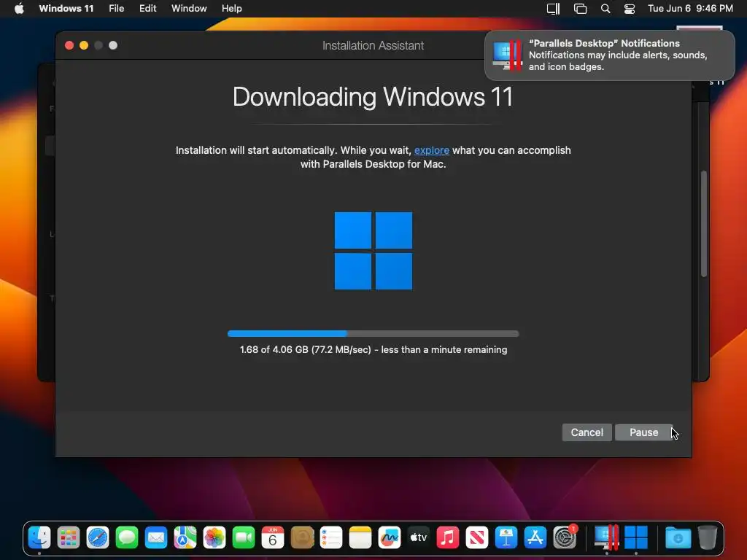Open FaceTime from the Dock

(x=244, y=538)
